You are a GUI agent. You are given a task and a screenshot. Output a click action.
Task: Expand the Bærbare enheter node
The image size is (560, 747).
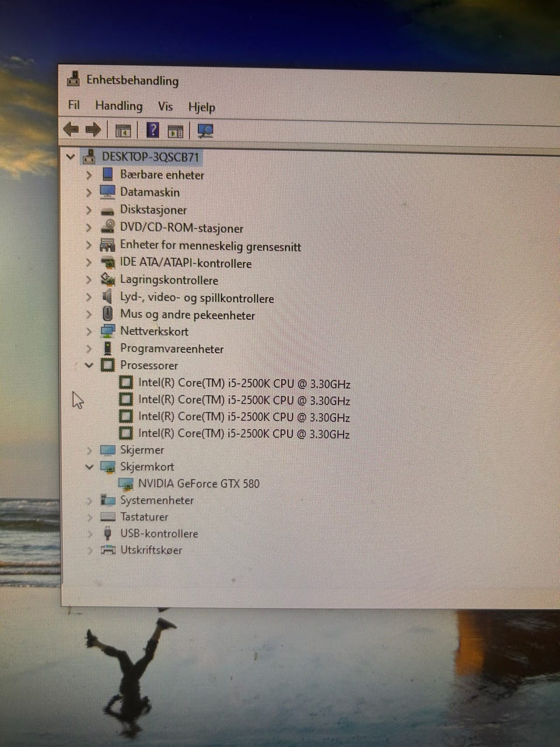89,174
